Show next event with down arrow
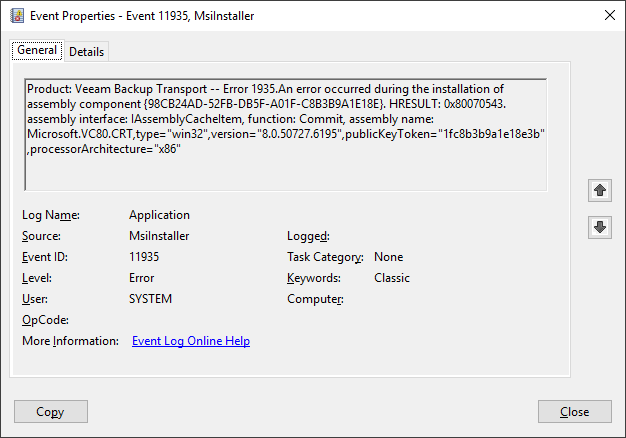Image resolution: width=626 pixels, height=438 pixels. pos(600,227)
